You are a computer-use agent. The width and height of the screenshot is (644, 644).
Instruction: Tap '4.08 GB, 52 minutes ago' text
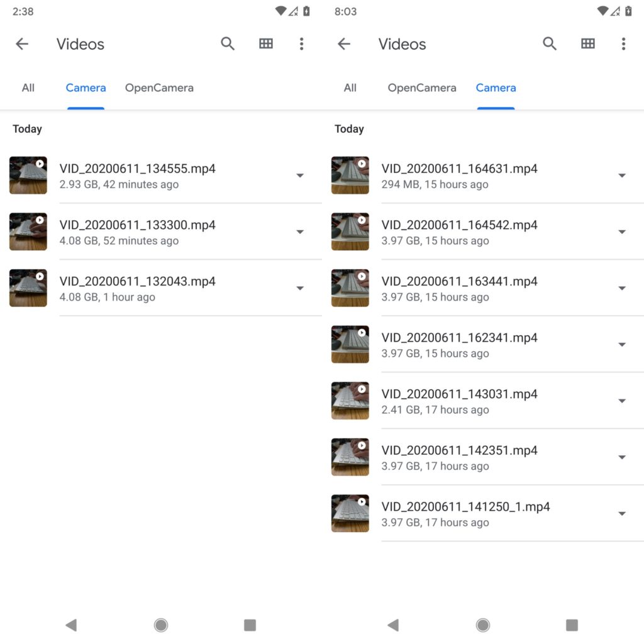(x=119, y=241)
